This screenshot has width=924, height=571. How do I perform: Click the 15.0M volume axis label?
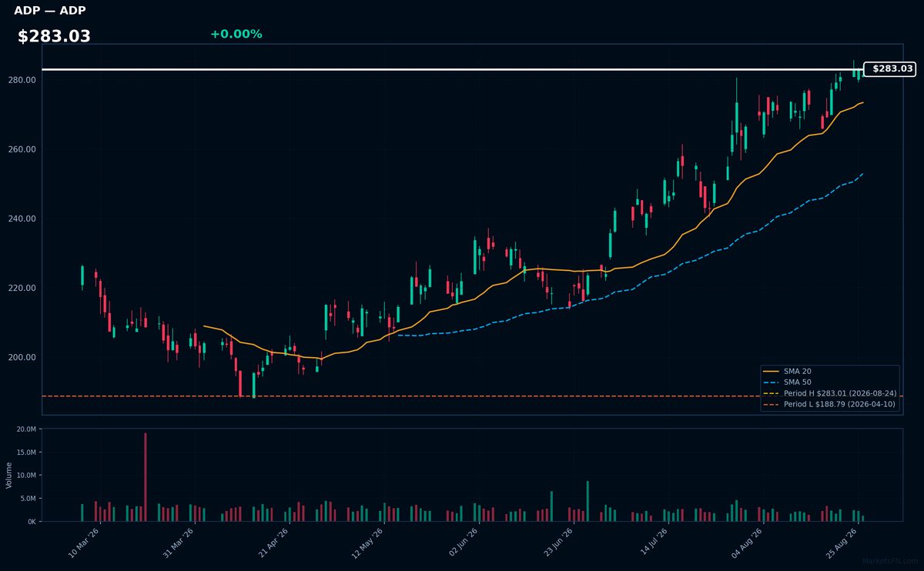[25, 452]
